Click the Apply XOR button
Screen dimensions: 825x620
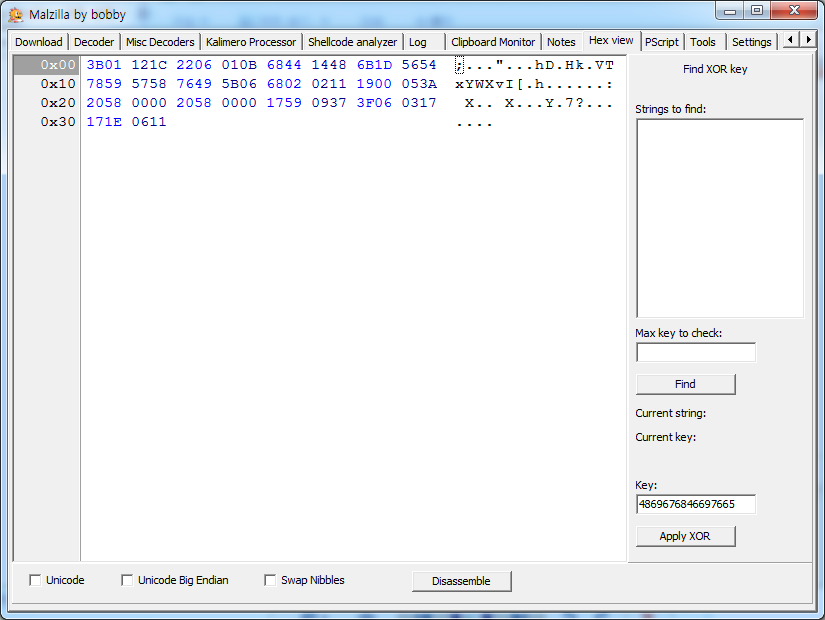coord(685,536)
